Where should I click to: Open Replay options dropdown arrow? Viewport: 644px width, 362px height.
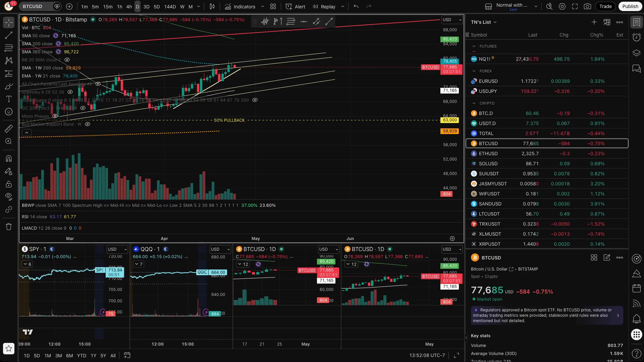(342, 6)
